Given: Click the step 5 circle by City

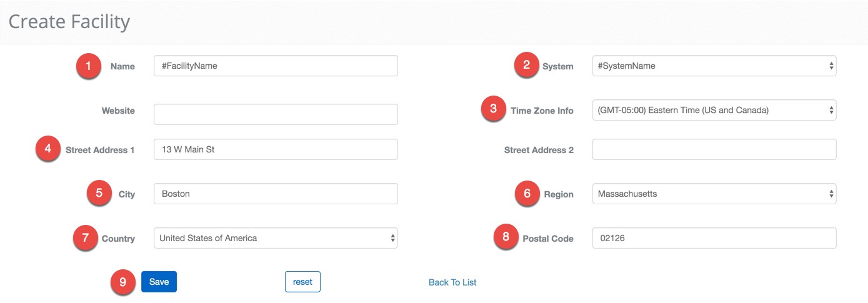Looking at the screenshot, I should [99, 193].
